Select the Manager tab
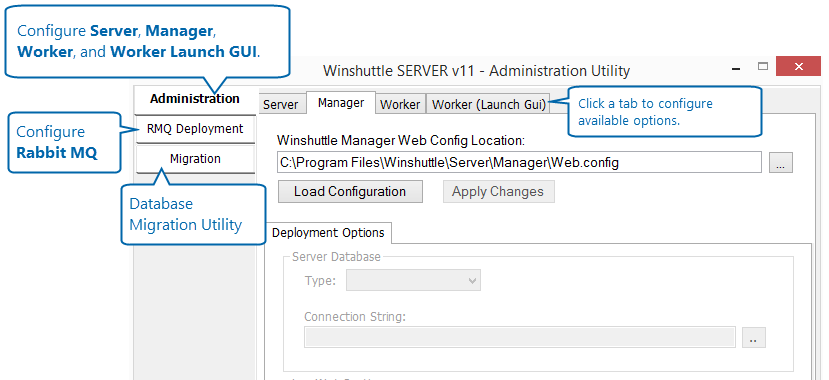 (341, 103)
